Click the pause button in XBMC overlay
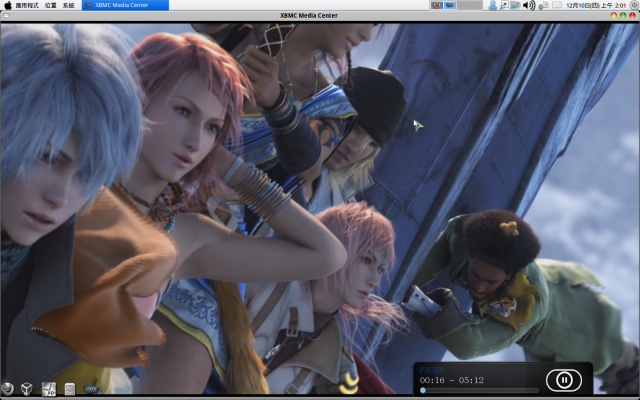 (564, 380)
